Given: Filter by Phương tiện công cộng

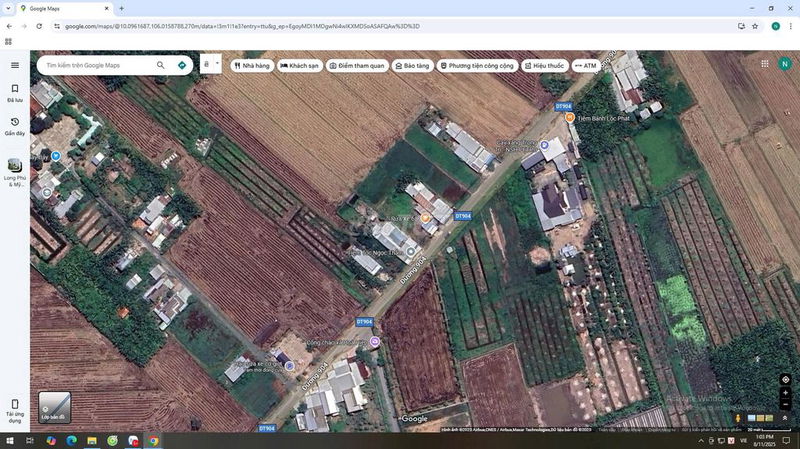Looking at the screenshot, I should point(477,65).
